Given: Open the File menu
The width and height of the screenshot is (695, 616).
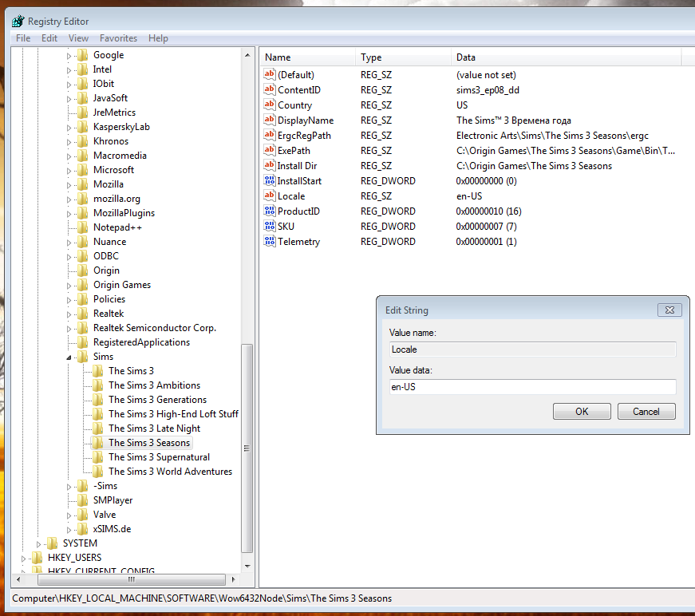Looking at the screenshot, I should click(x=23, y=38).
